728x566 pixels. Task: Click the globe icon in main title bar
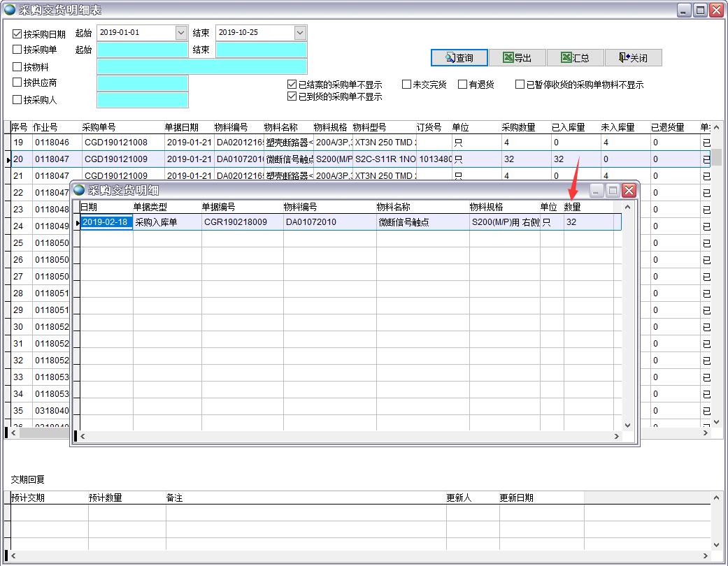coord(10,10)
